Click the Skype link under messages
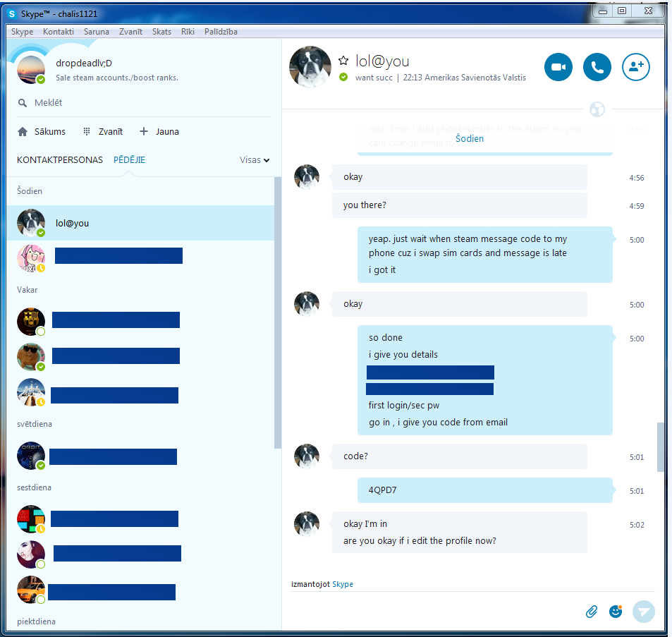 tap(343, 584)
